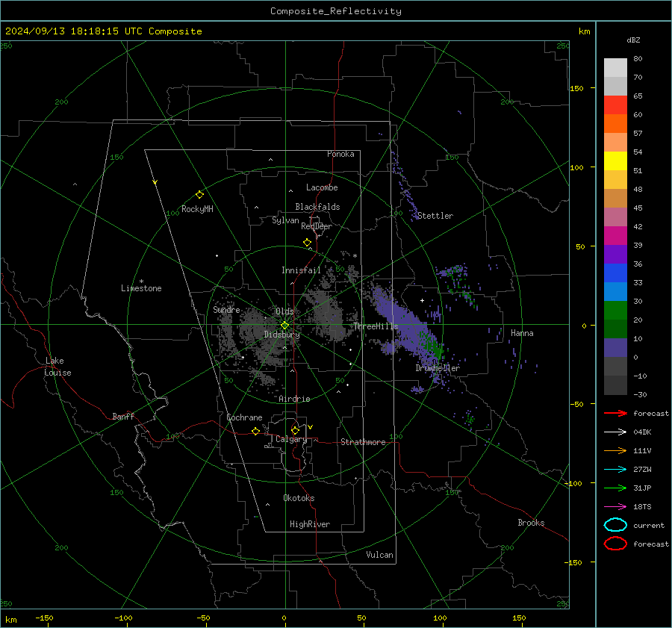Image resolution: width=672 pixels, height=628 pixels.
Task: Click the yellow diamond marker near RockyMH
Action: point(199,195)
